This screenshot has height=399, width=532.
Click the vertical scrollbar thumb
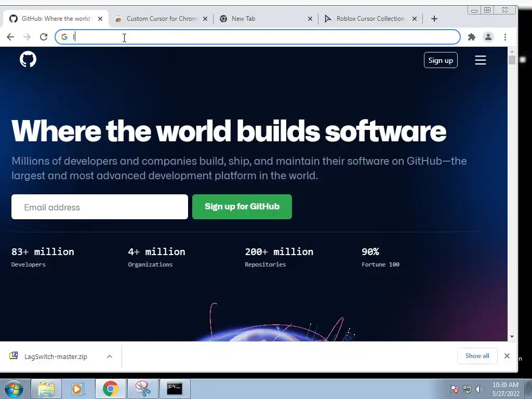point(512,60)
